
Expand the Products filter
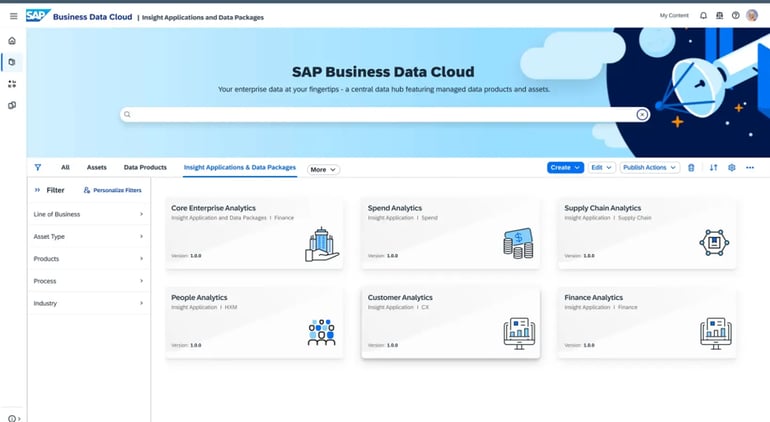[x=88, y=258]
